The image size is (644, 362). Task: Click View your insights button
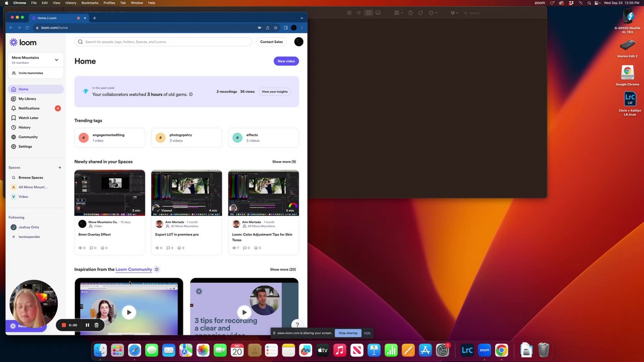point(275,92)
